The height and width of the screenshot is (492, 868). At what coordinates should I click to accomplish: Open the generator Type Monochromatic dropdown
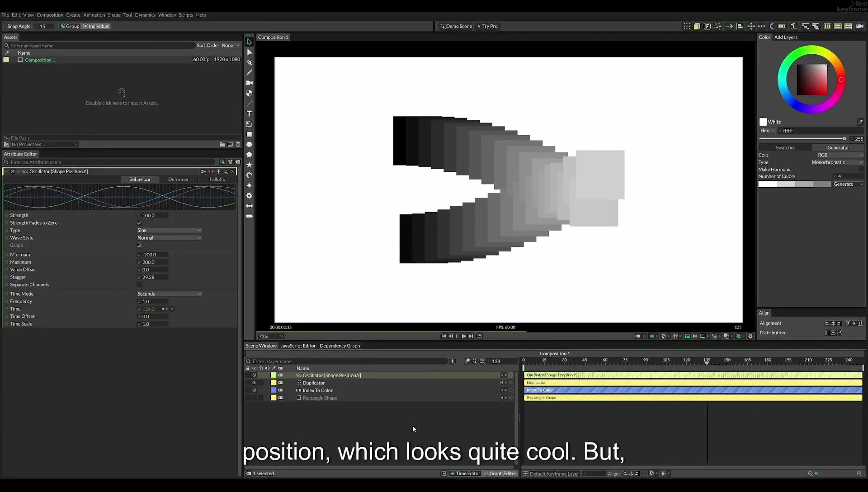[836, 162]
